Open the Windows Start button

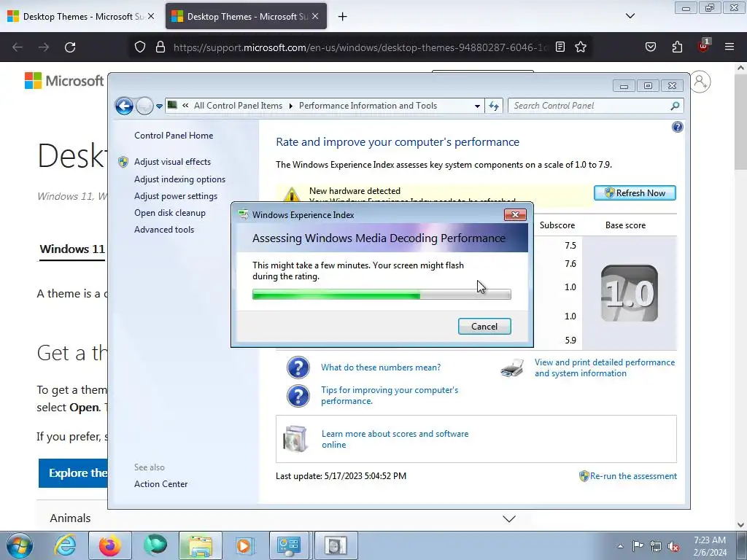pos(20,545)
